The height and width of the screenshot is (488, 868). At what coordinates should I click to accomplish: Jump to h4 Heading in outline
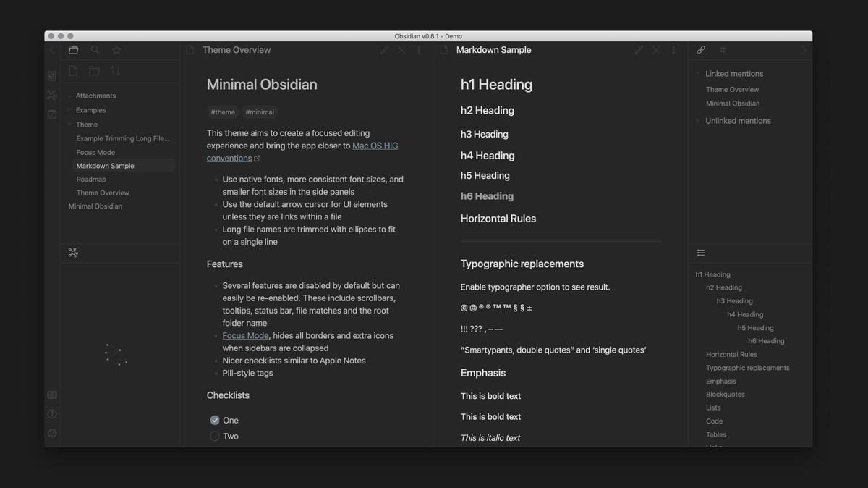(746, 314)
